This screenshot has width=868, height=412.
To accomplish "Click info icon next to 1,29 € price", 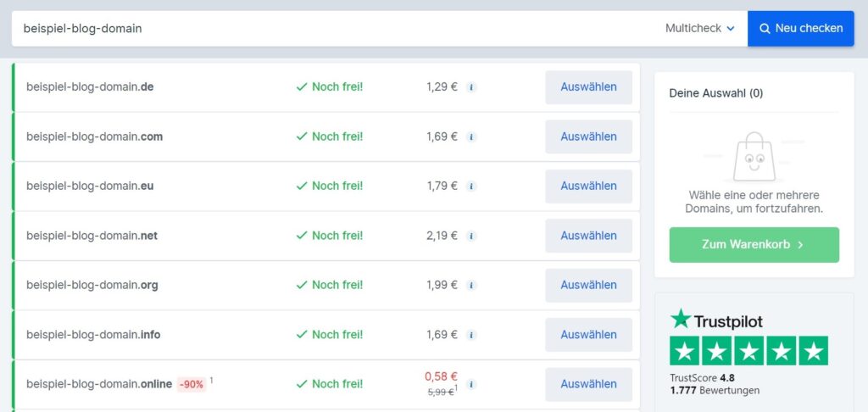I will 471,87.
